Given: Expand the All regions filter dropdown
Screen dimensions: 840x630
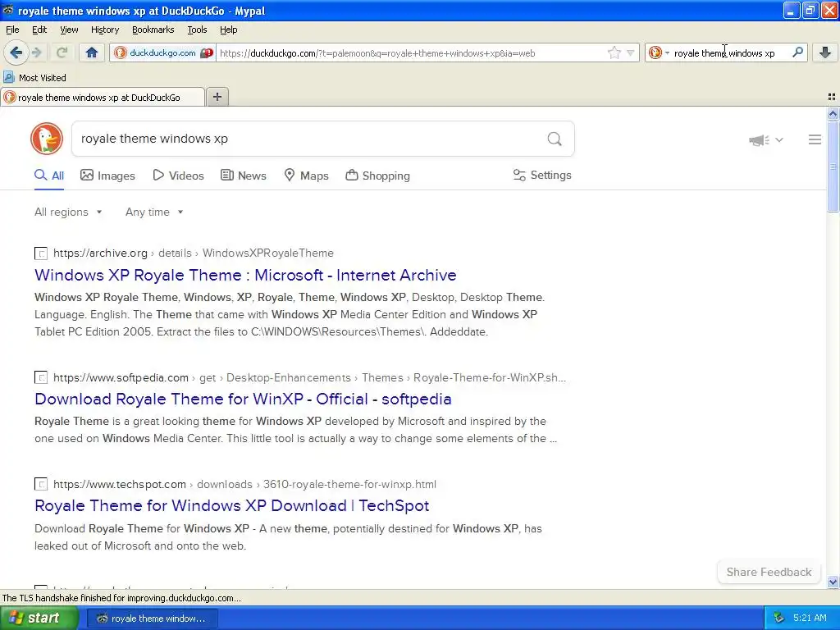Looking at the screenshot, I should (x=68, y=212).
